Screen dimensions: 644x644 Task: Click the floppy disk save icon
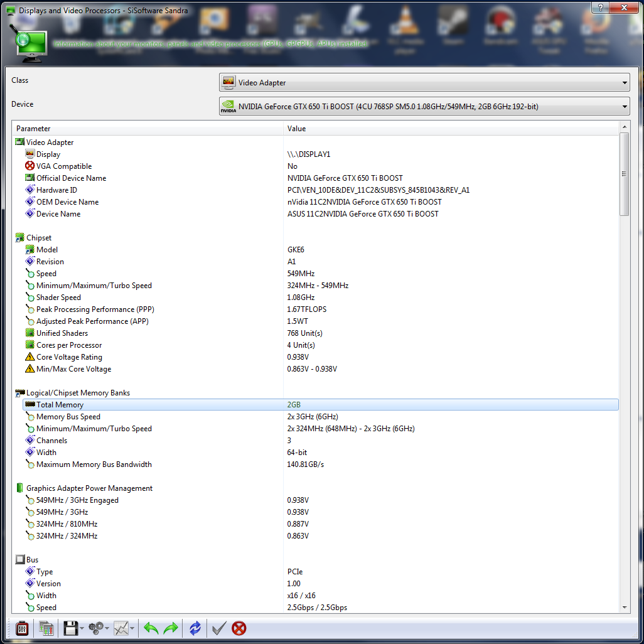[x=70, y=628]
